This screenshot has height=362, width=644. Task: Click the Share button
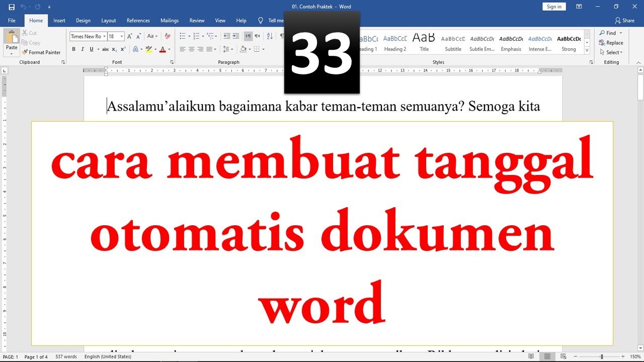coord(624,21)
